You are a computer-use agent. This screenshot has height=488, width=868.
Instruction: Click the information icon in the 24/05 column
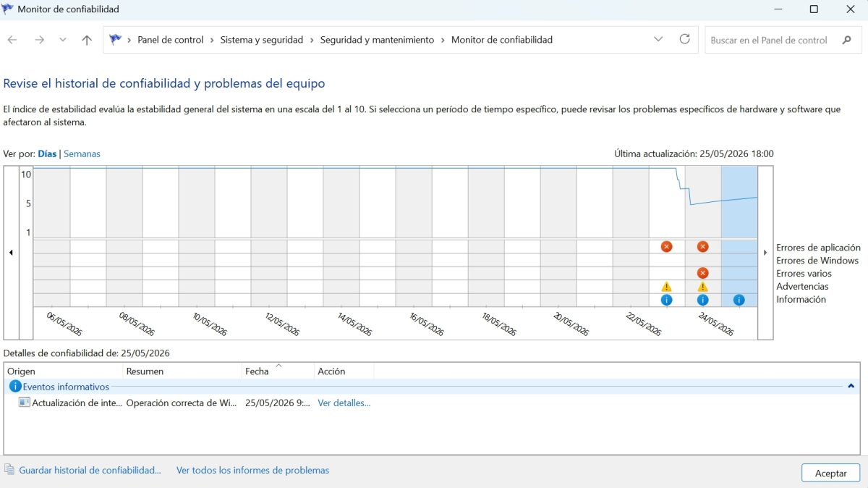tap(702, 300)
